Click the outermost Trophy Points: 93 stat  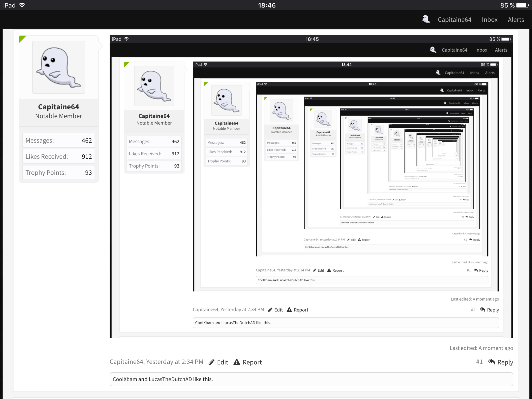coord(59,173)
